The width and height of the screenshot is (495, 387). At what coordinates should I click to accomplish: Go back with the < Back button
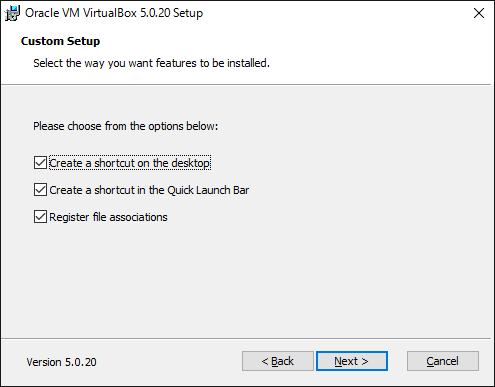278,361
